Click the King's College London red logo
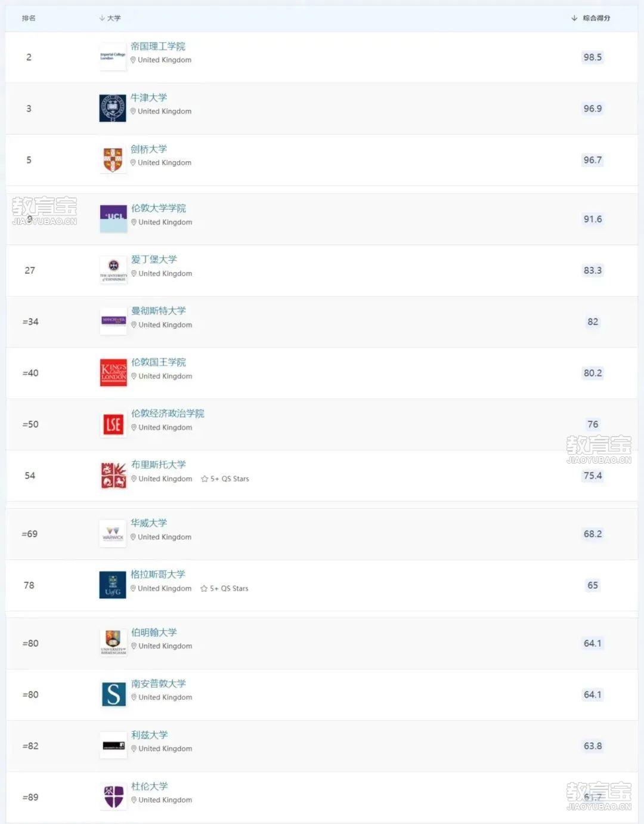This screenshot has width=644, height=824. [x=113, y=373]
